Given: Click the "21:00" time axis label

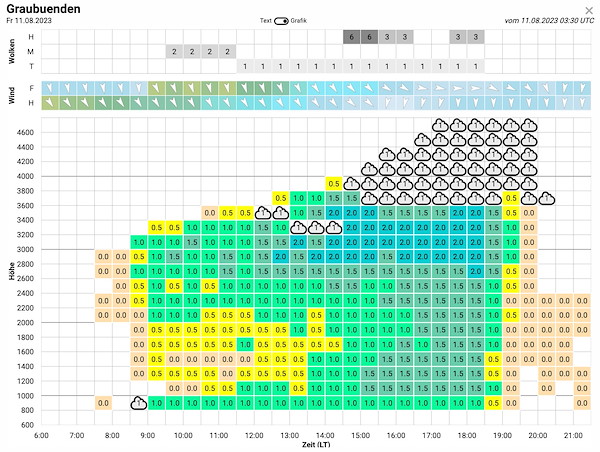Looking at the screenshot, I should [x=573, y=435].
